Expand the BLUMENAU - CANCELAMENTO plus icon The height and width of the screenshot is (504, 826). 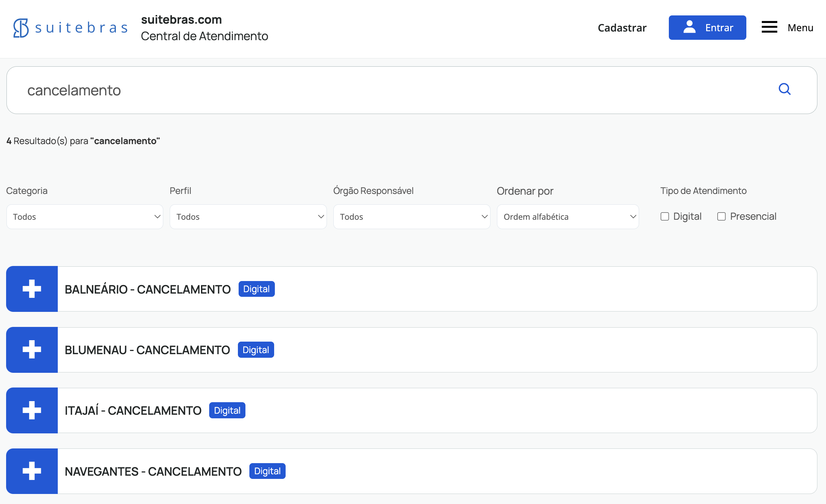coord(32,350)
